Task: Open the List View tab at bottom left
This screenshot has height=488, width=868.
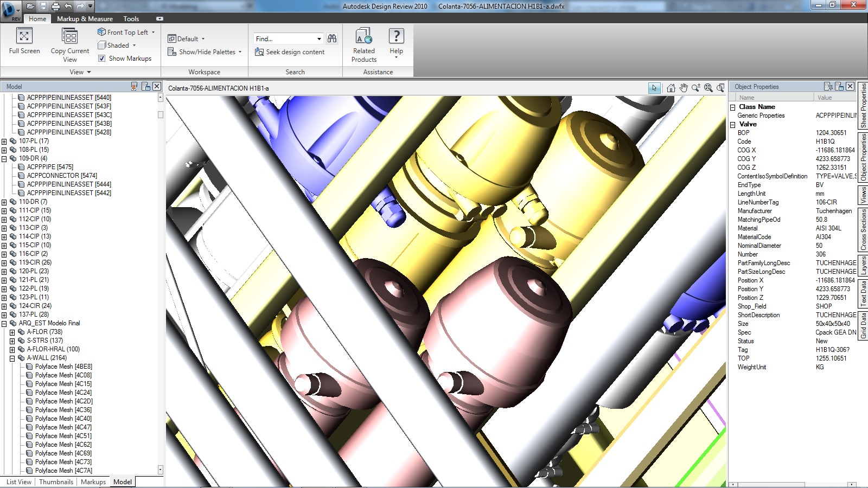Action: click(x=18, y=481)
